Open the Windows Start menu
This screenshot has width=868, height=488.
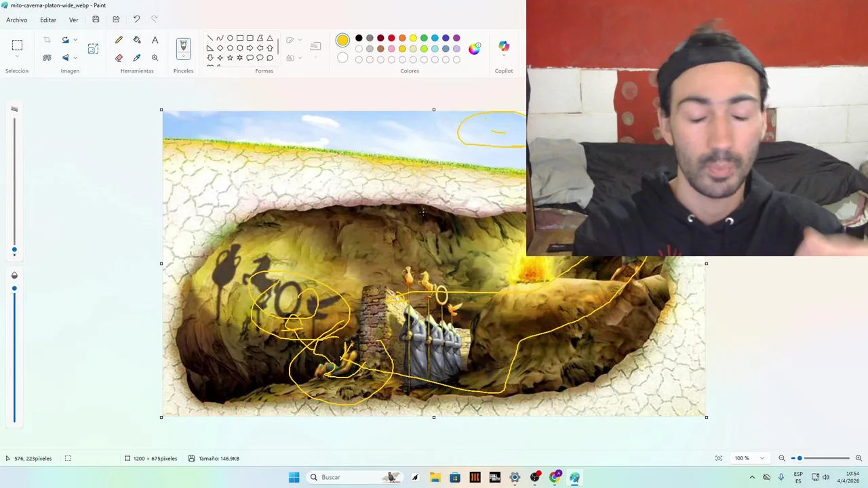294,477
